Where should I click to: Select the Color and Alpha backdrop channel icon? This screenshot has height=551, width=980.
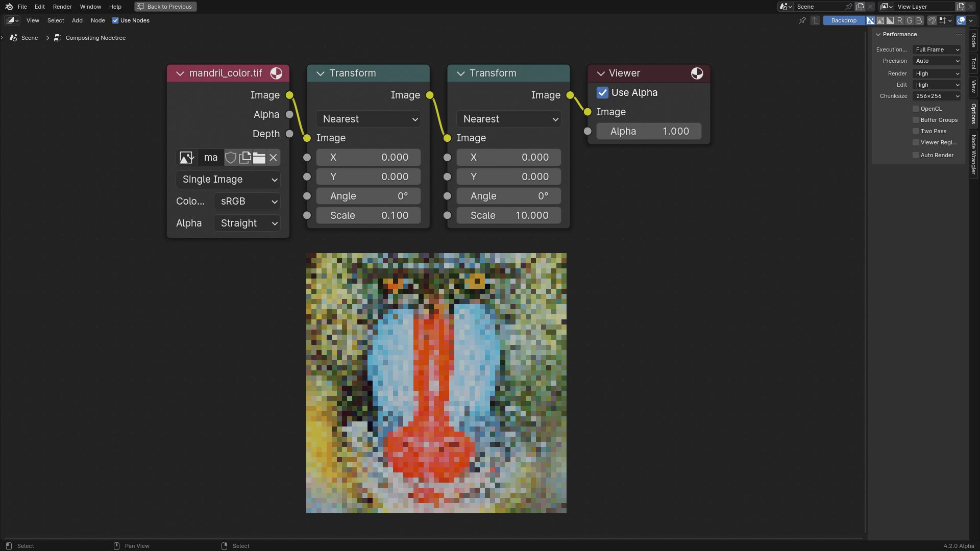click(x=870, y=20)
